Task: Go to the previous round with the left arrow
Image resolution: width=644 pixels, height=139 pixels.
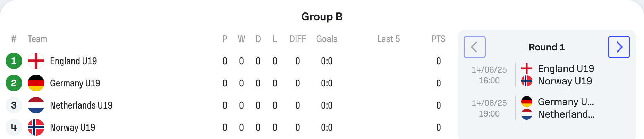Action: click(474, 47)
